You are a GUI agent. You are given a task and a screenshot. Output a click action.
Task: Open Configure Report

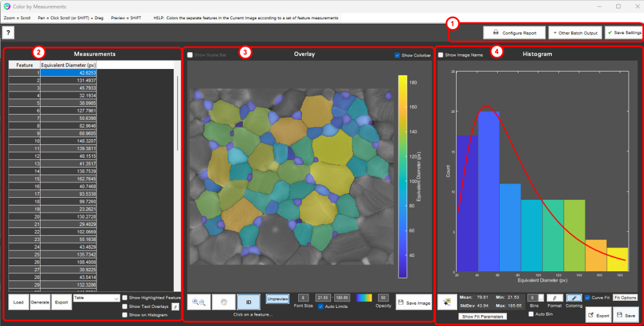pos(514,33)
